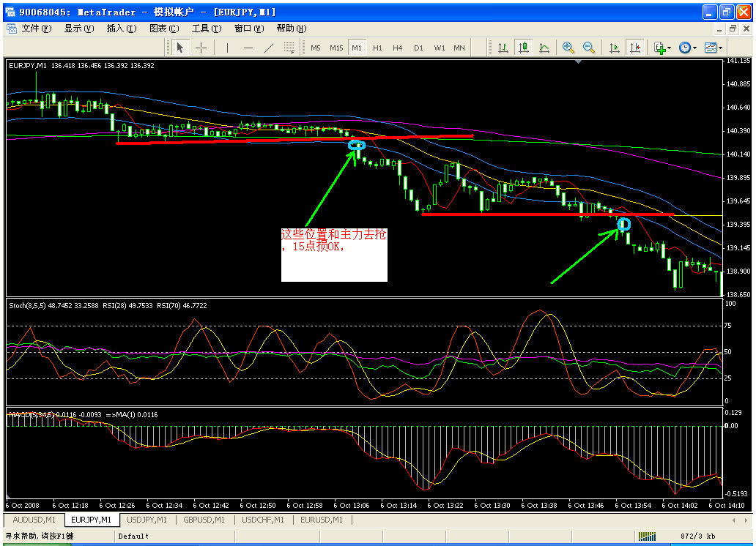Screen dimensions: 756x546
Task: Expand the templates dropdown arrow
Action: point(720,48)
